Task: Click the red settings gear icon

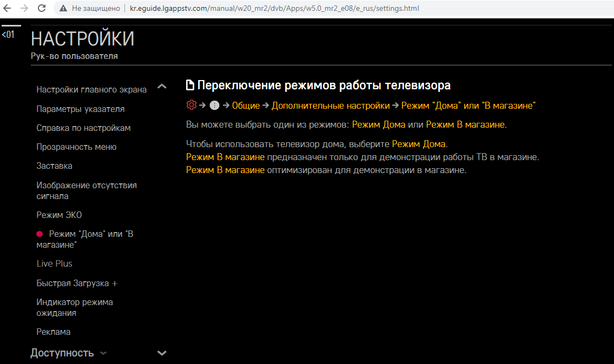Action: 191,105
